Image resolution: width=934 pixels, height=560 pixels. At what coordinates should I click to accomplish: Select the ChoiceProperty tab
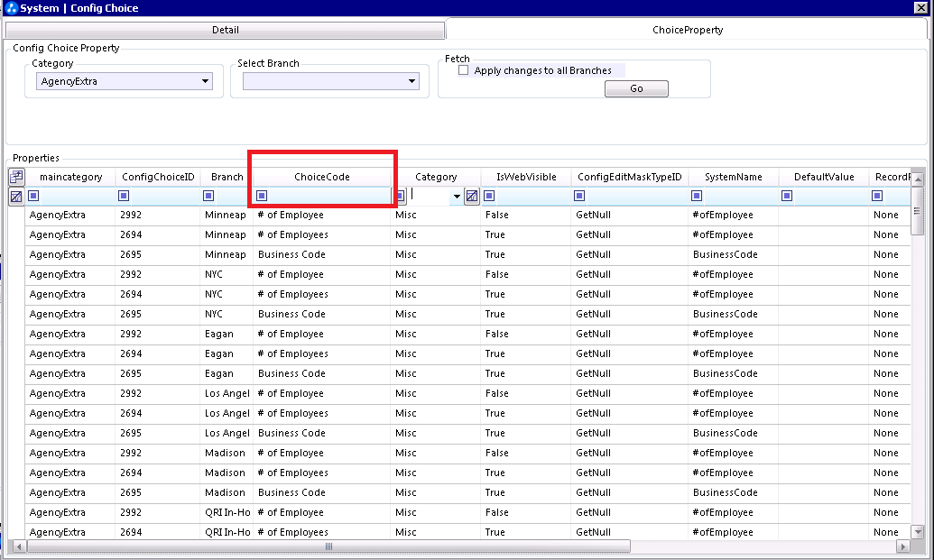[x=688, y=30]
